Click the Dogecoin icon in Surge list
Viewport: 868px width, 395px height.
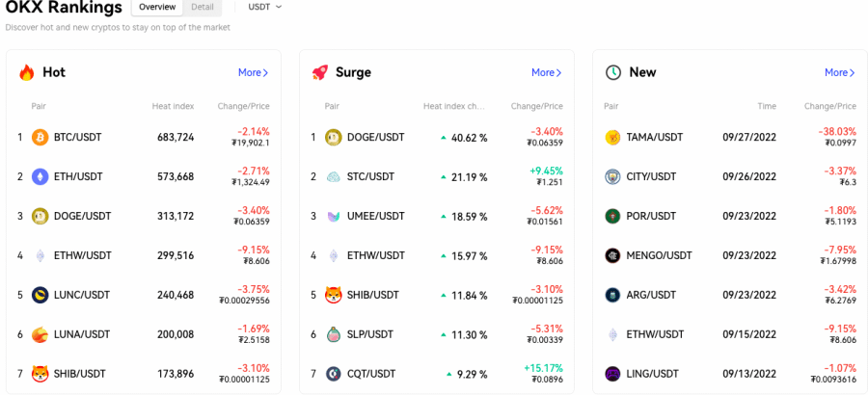(x=334, y=137)
